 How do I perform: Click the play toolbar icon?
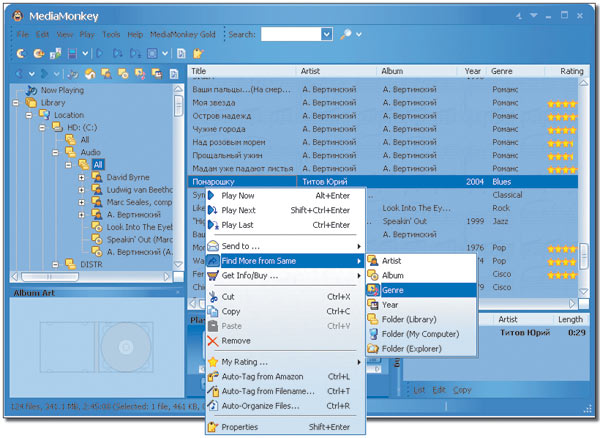[100, 54]
